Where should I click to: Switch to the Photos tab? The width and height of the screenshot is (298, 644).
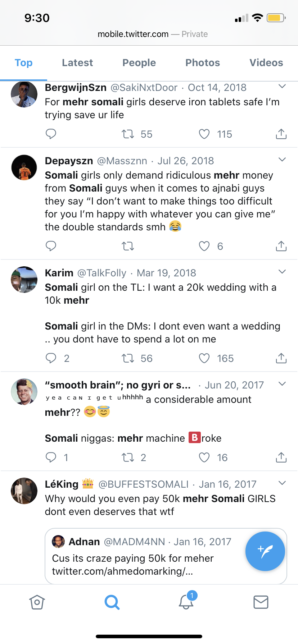(x=203, y=63)
